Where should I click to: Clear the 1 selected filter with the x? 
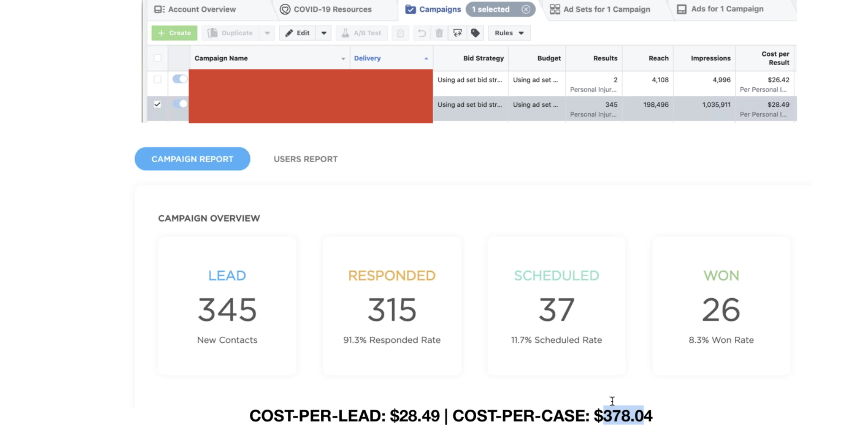click(525, 9)
